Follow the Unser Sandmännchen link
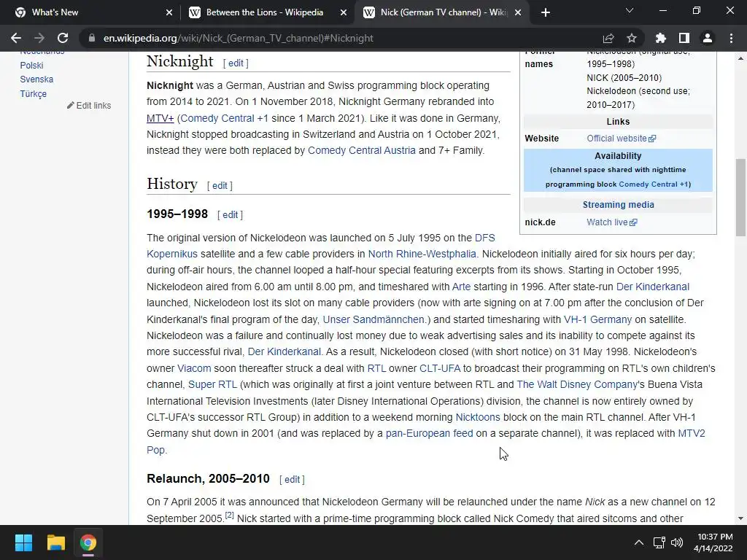747x560 pixels. (x=373, y=319)
